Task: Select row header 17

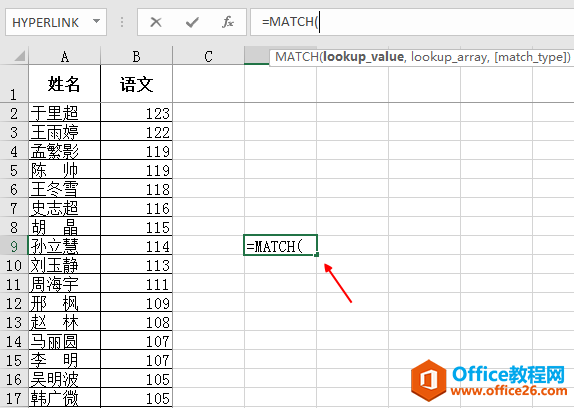Action: point(14,398)
